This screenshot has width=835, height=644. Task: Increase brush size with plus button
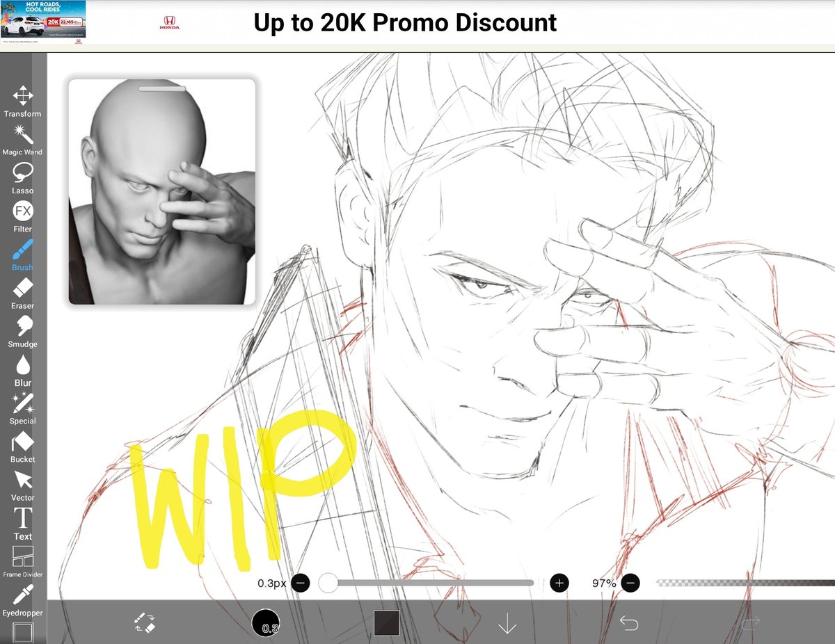pos(559,583)
